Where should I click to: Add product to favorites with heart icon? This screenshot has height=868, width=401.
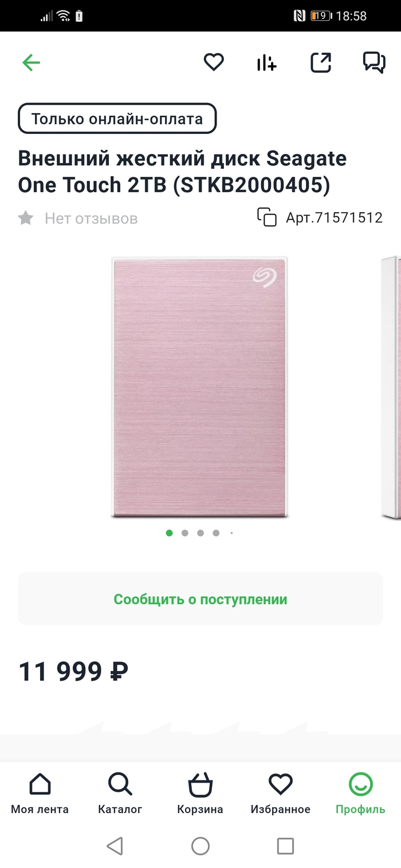(214, 62)
